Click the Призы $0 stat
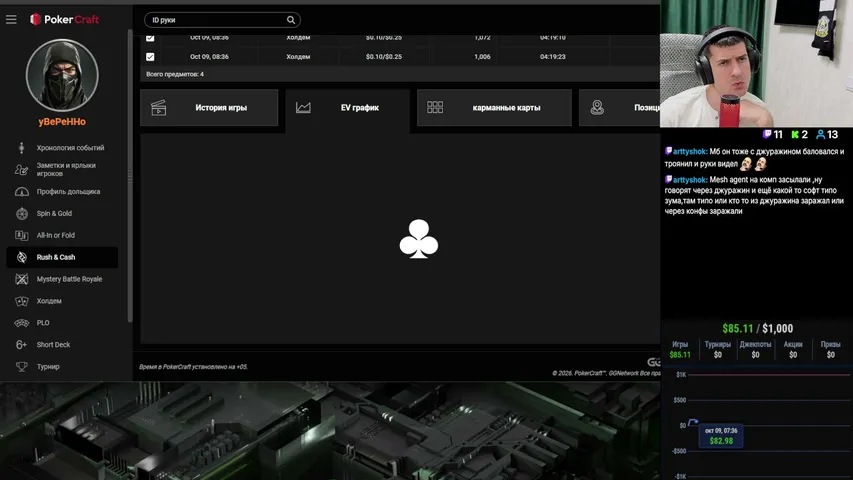 coord(831,349)
